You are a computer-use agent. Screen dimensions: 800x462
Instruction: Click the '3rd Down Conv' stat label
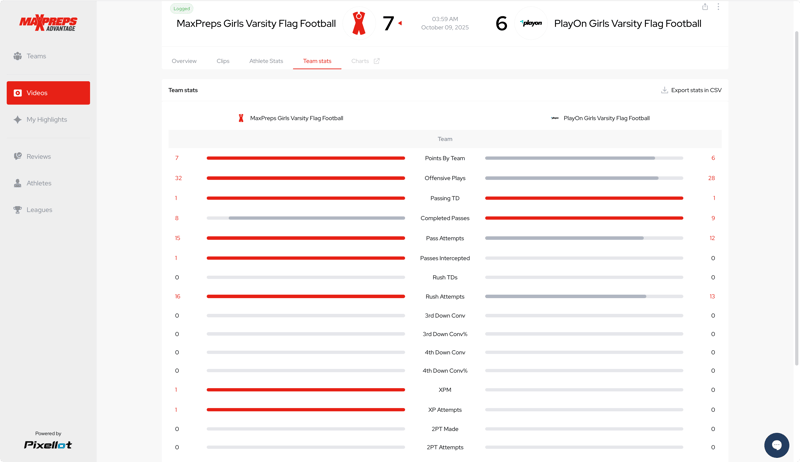(x=445, y=316)
